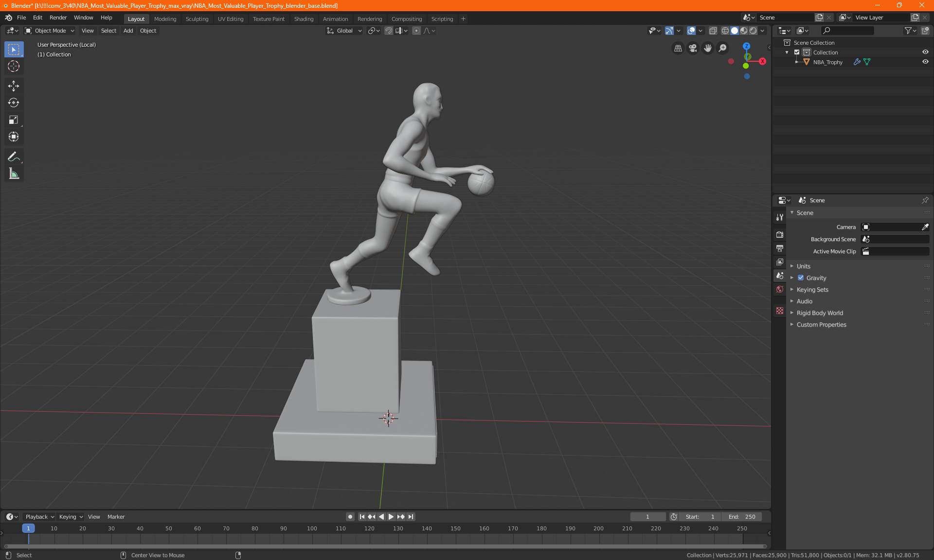This screenshot has width=934, height=560.
Task: Click the End frame field
Action: [x=741, y=517]
